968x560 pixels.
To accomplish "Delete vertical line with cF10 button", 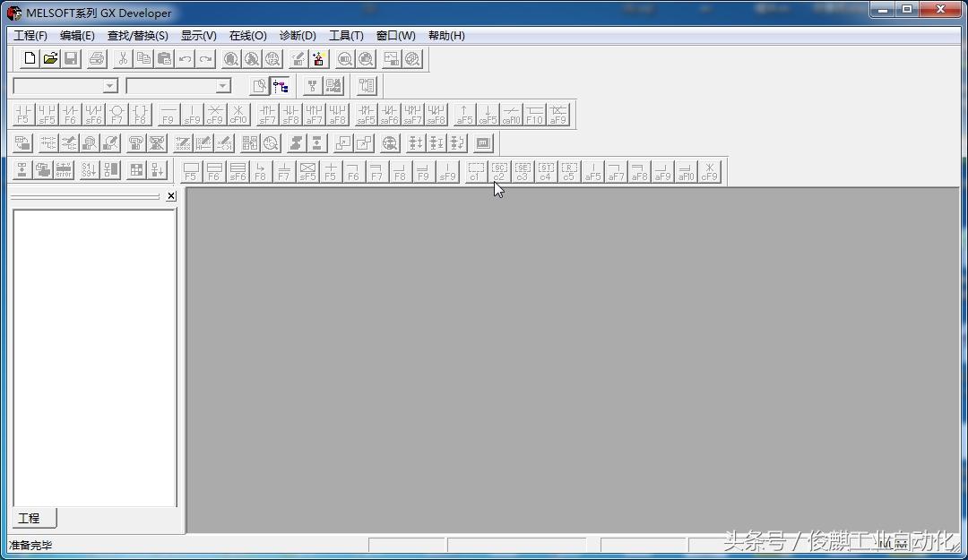I will click(238, 114).
